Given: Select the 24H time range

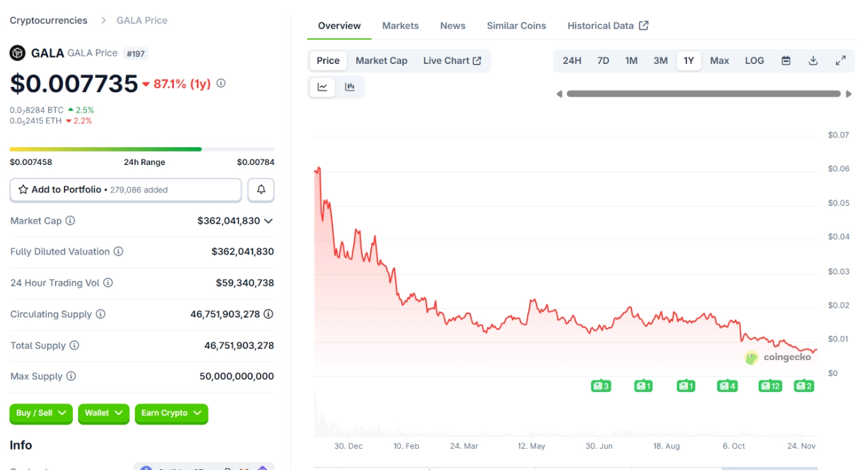Looking at the screenshot, I should (x=572, y=61).
